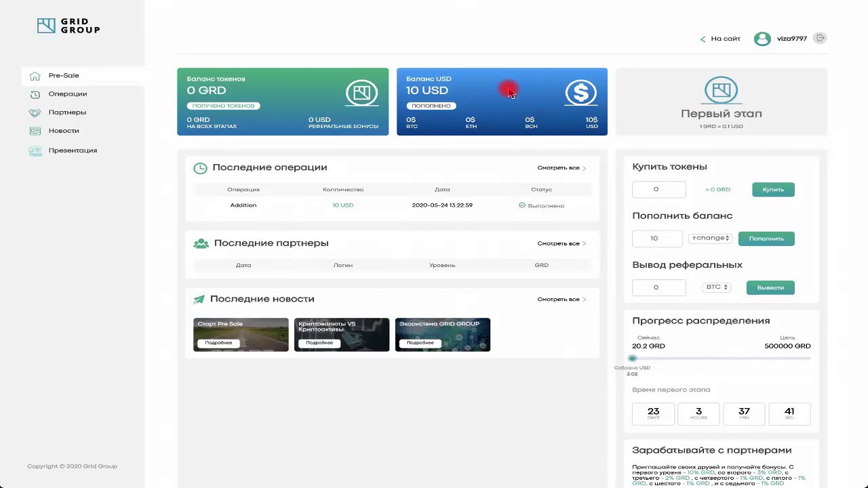Click the Операции clock icon in sidebar
The width and height of the screenshot is (868, 488).
coord(35,94)
